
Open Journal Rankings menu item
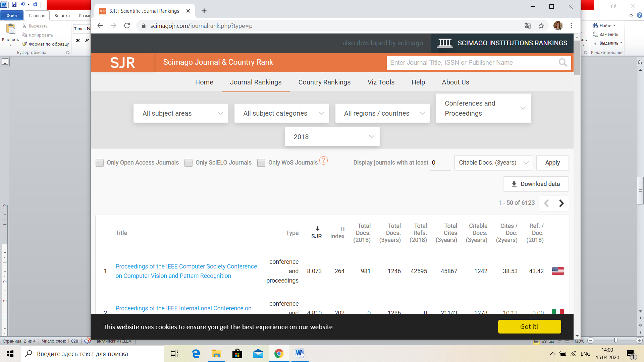pos(256,82)
